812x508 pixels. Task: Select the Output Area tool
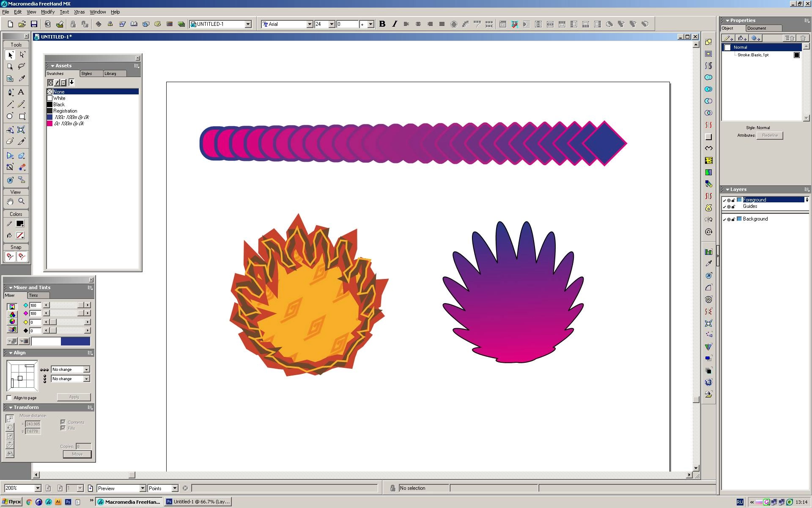point(10,79)
